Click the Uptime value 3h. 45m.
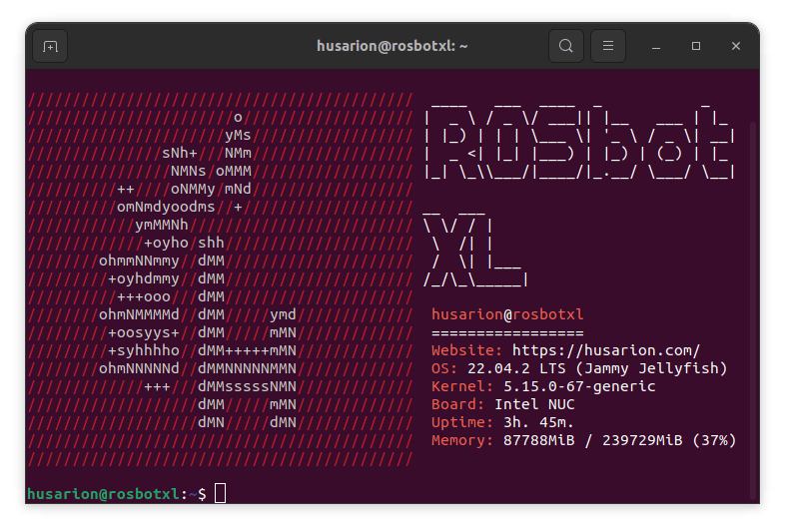785x532 pixels. [538, 422]
